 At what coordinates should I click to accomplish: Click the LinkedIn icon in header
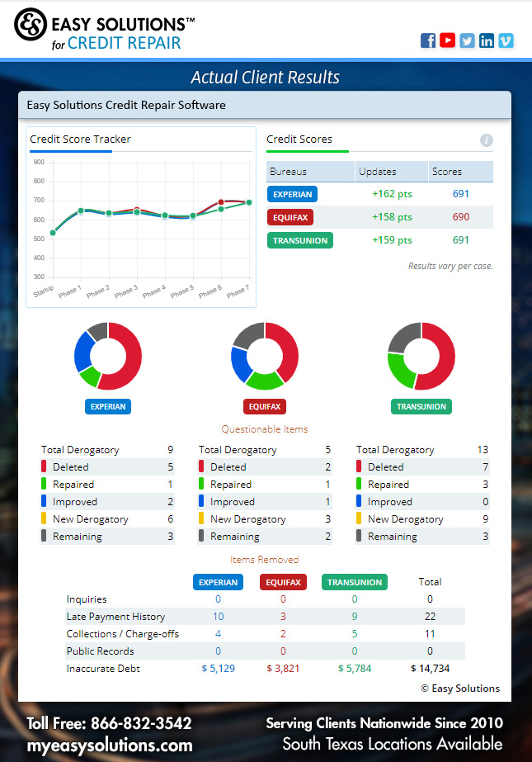coord(487,40)
